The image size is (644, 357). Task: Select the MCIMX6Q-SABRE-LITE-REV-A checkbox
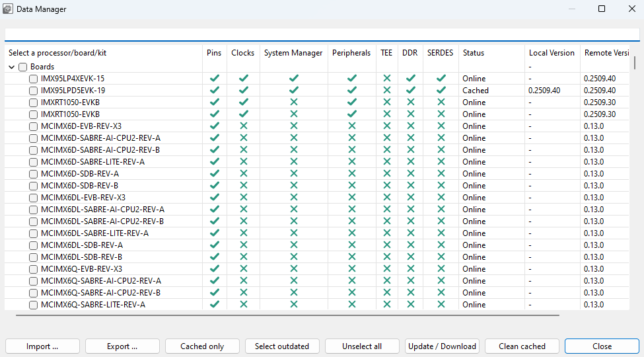coord(34,305)
